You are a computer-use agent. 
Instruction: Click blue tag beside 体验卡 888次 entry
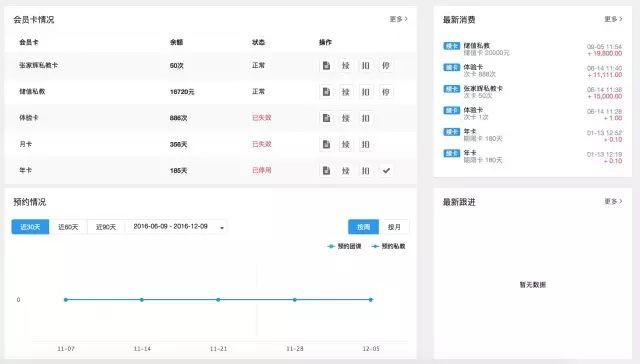[x=451, y=67]
